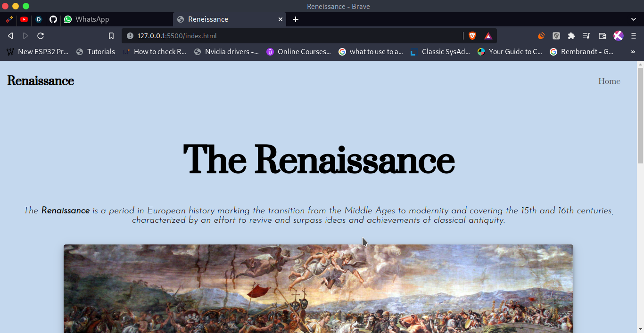Open the Brave Shields panel

coord(472,35)
